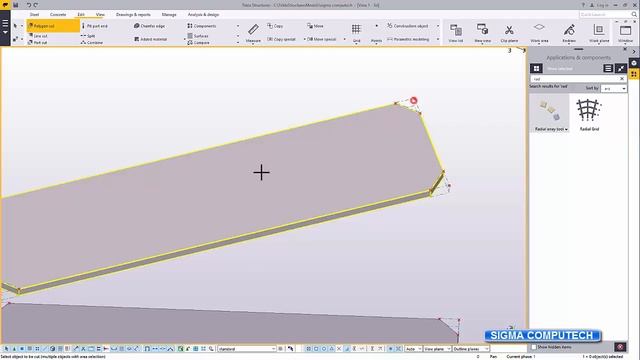
Task: Toggle Show selected in components panel
Action: pyautogui.click(x=560, y=68)
